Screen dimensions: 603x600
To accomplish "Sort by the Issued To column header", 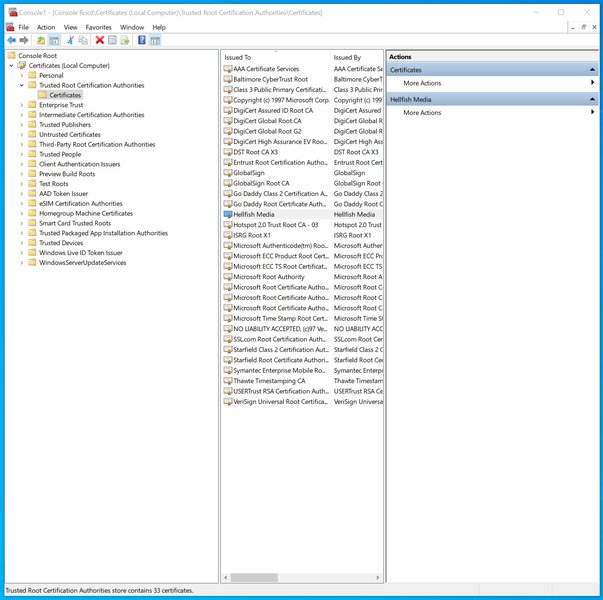I will coord(276,57).
